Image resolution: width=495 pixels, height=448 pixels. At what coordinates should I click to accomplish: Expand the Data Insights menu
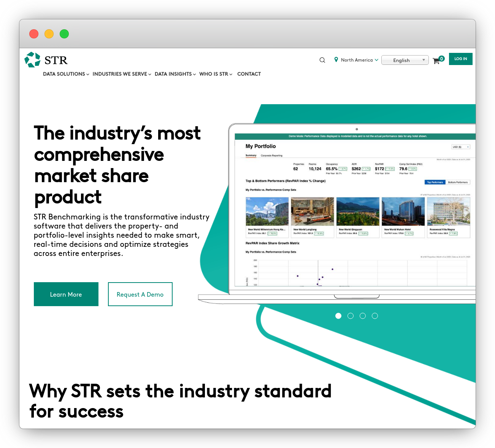(x=175, y=74)
